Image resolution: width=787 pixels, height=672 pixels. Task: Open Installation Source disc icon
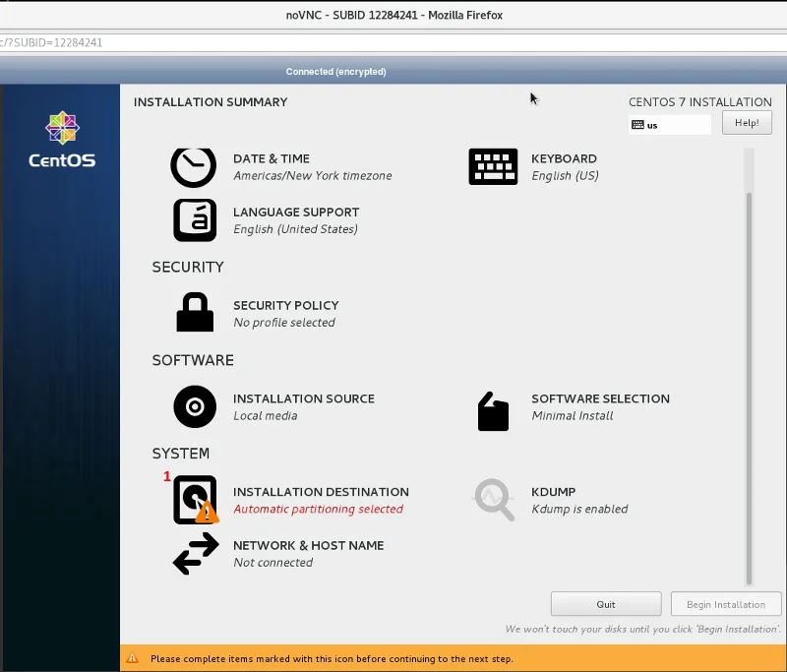coord(195,406)
